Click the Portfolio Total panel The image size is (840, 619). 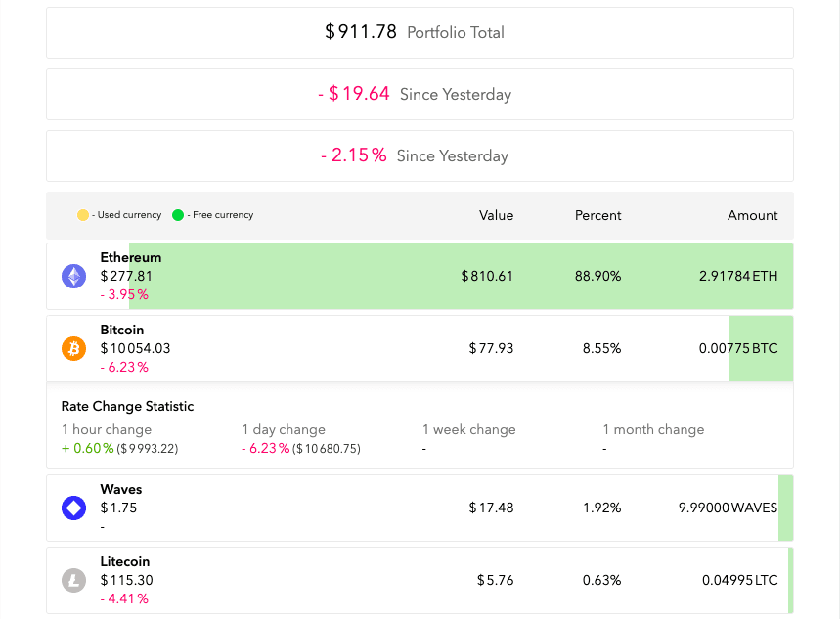coord(420,32)
